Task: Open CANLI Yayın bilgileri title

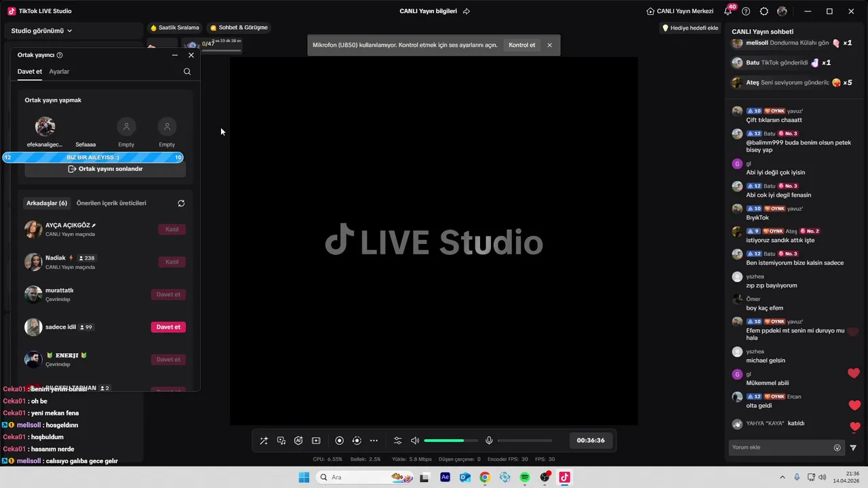Action: (x=428, y=11)
